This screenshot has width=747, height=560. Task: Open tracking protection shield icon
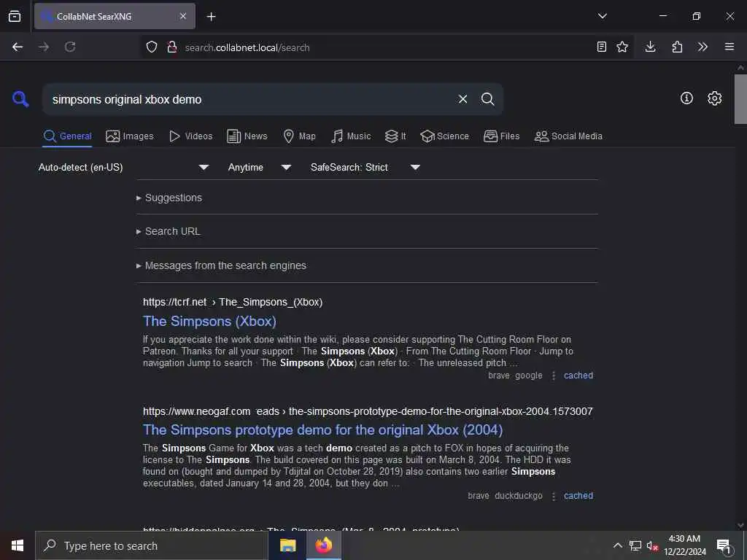pyautogui.click(x=152, y=47)
